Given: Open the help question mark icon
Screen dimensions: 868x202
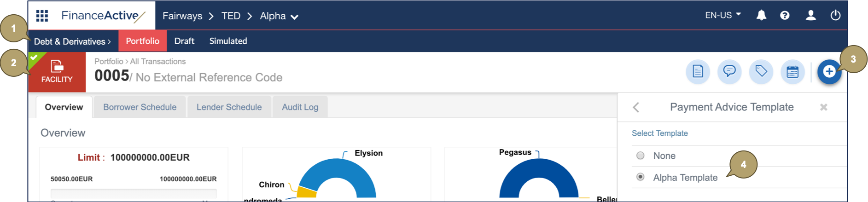Looking at the screenshot, I should point(785,16).
